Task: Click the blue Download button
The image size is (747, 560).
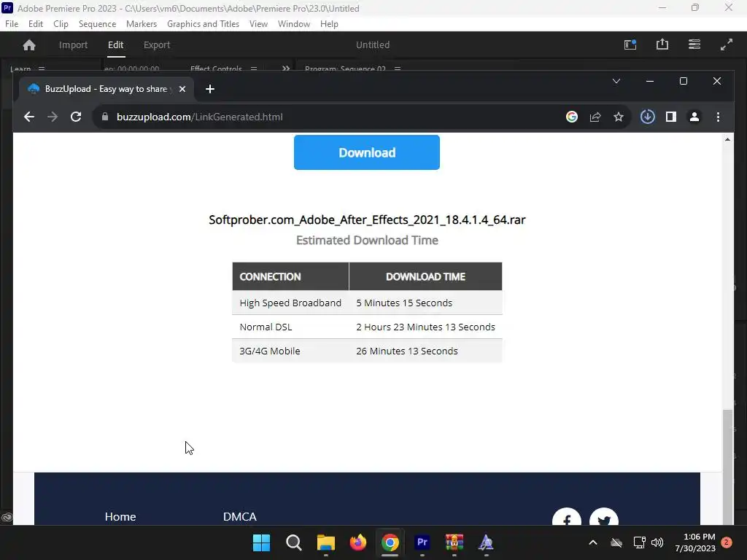Action: [x=367, y=152]
